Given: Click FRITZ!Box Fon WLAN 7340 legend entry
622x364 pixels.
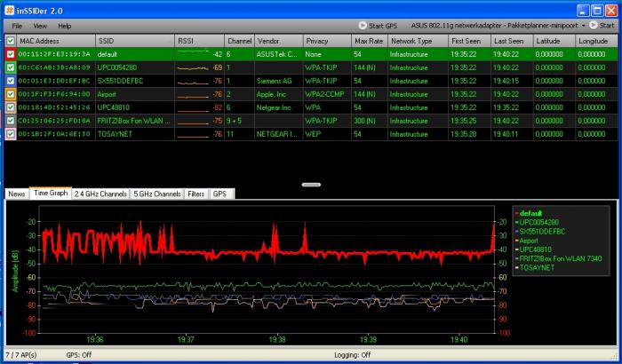Looking at the screenshot, I should (x=561, y=258).
